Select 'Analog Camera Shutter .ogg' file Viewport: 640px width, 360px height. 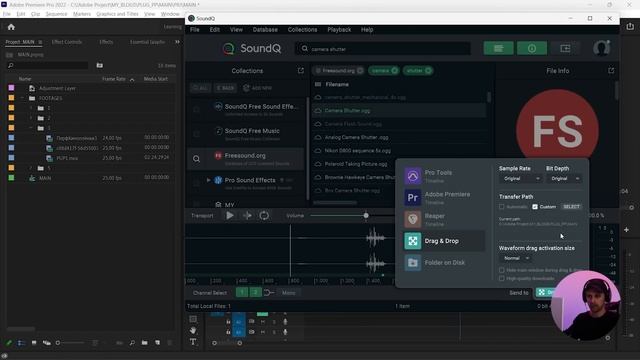click(x=356, y=138)
